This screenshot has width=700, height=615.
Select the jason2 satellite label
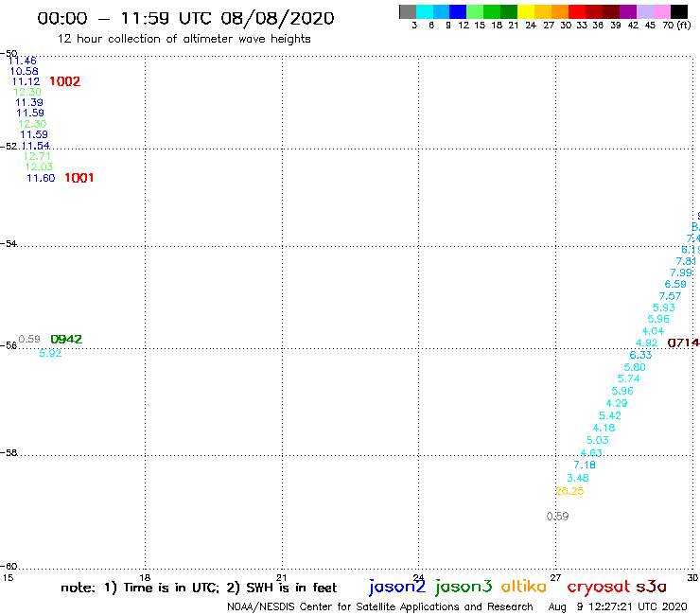point(397,587)
